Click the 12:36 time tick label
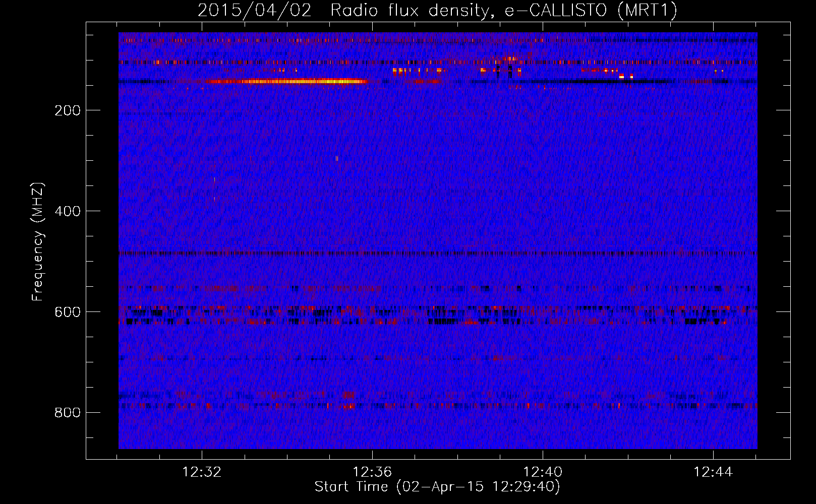Image resolution: width=816 pixels, height=504 pixels. [x=372, y=472]
